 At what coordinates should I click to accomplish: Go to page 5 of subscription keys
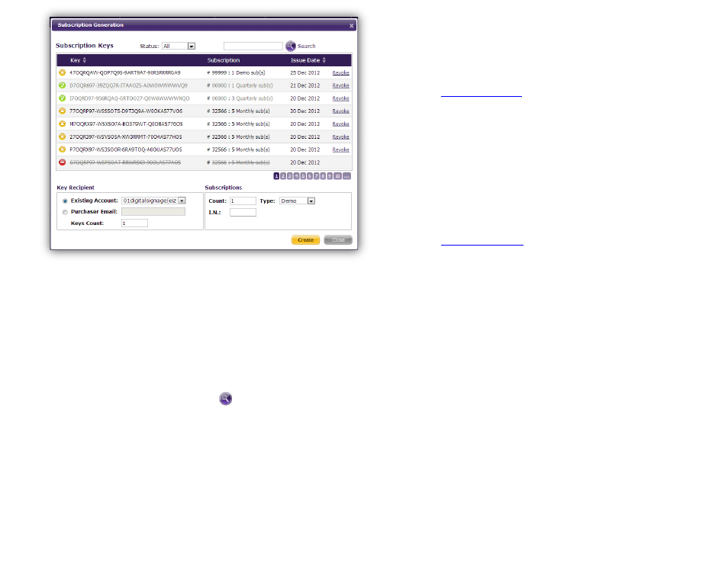(303, 176)
